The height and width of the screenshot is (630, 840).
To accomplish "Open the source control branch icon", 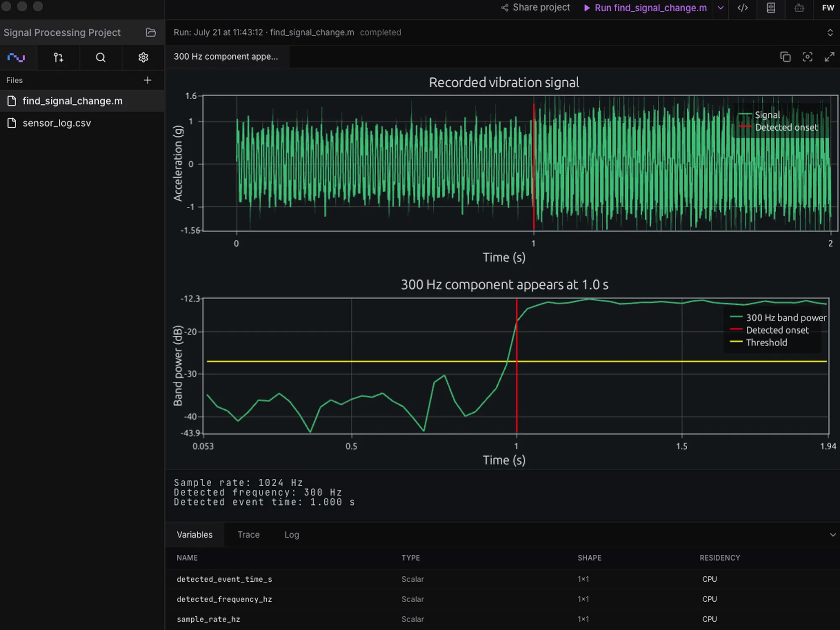I will 58,57.
